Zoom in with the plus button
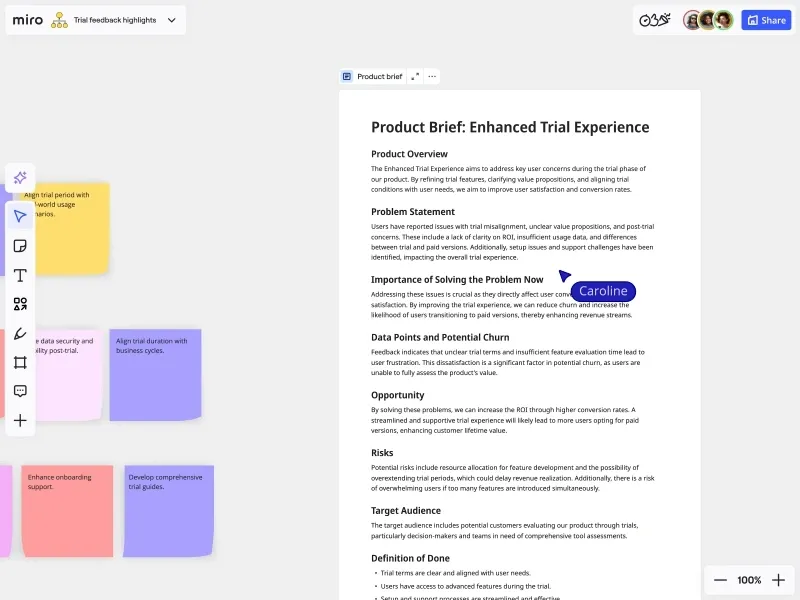 click(780, 580)
